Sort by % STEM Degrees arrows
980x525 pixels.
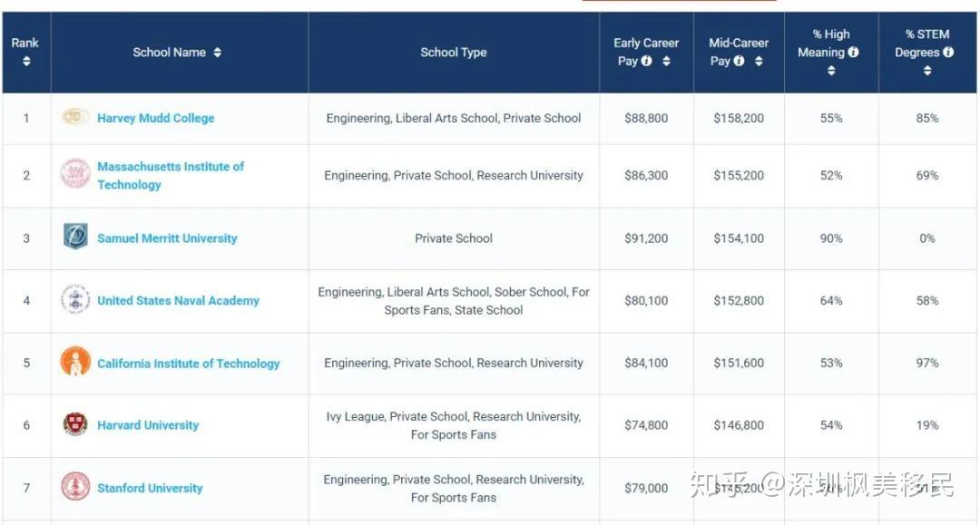point(927,71)
